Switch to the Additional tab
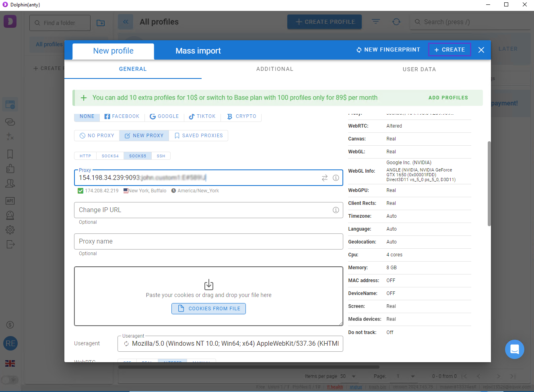 (274, 69)
